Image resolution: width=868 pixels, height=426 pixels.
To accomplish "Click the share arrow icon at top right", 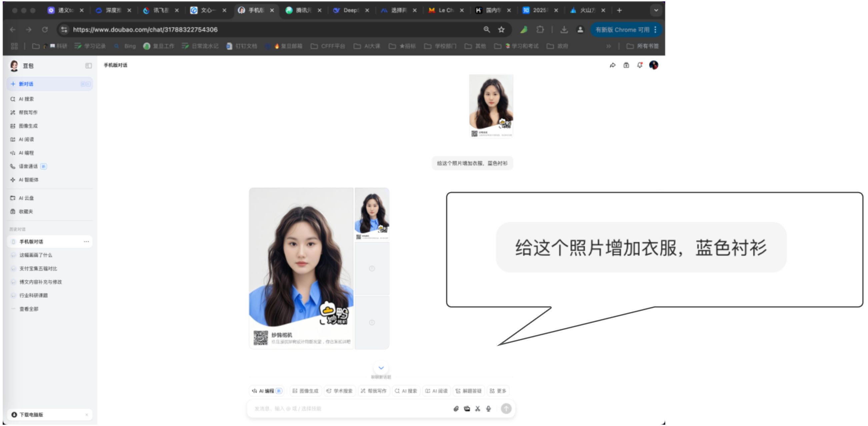I will 613,65.
